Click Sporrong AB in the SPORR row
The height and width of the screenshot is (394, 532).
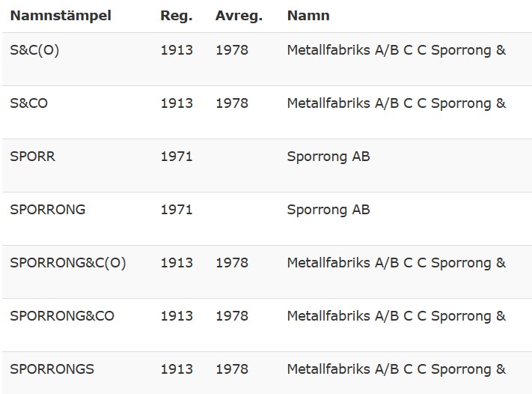click(328, 157)
